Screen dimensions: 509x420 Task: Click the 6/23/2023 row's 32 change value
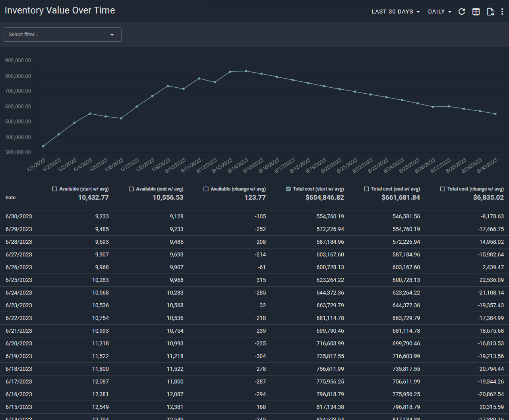click(262, 306)
